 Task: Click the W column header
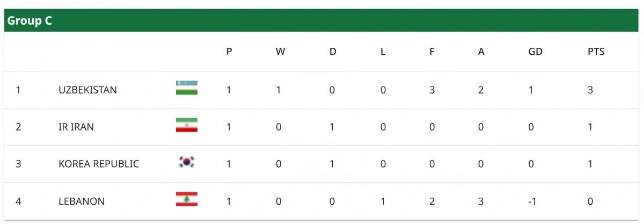coord(280,52)
